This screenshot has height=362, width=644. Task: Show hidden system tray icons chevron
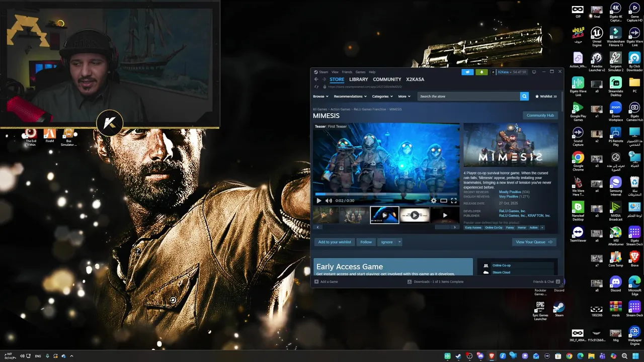(71, 356)
